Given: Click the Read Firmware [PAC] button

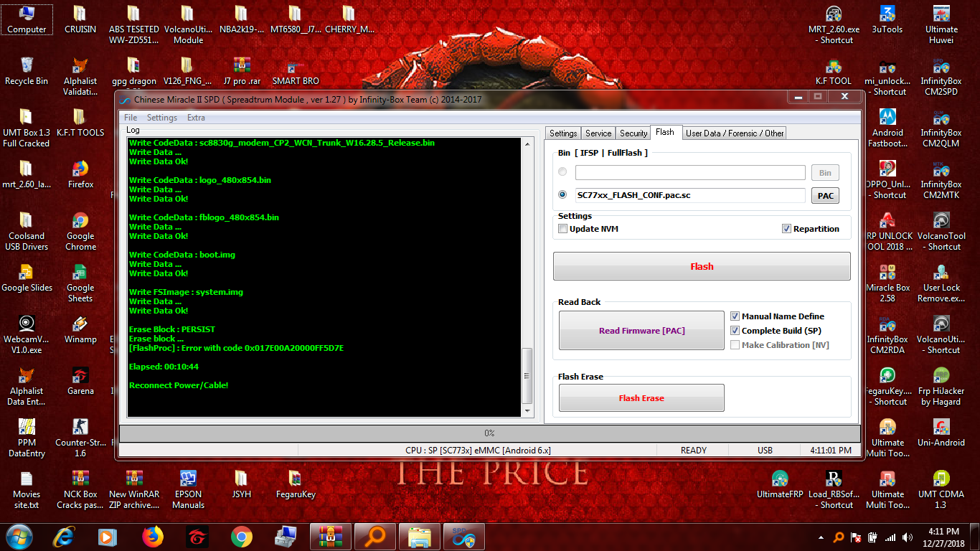Looking at the screenshot, I should point(642,331).
